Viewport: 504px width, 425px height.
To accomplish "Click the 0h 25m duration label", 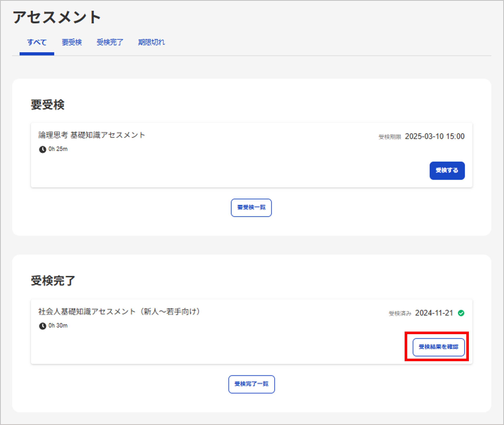I will click(58, 149).
